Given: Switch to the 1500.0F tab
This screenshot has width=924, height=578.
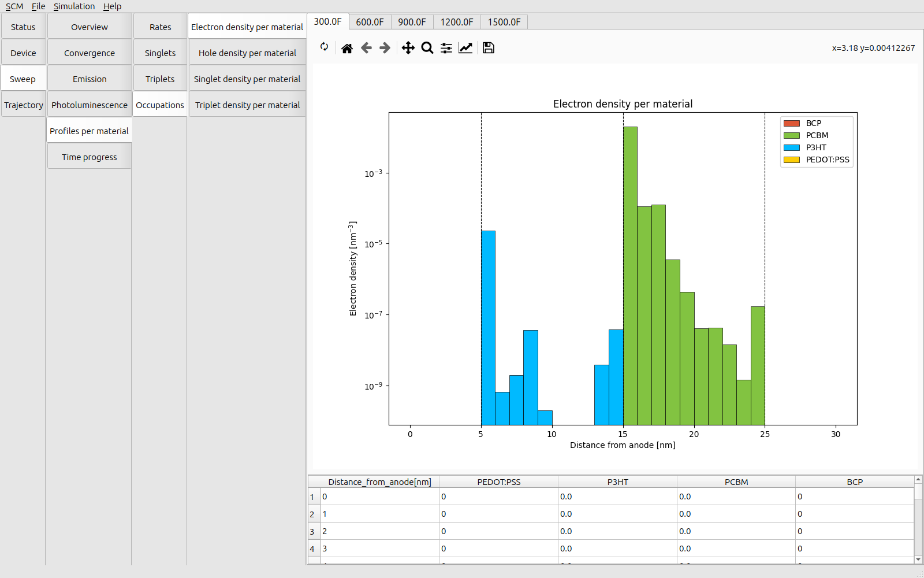Looking at the screenshot, I should point(504,22).
